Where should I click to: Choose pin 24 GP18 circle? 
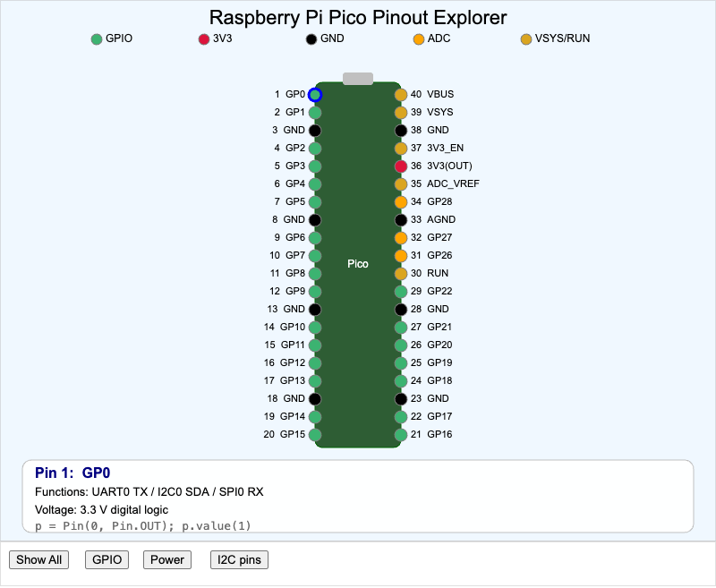coord(401,381)
